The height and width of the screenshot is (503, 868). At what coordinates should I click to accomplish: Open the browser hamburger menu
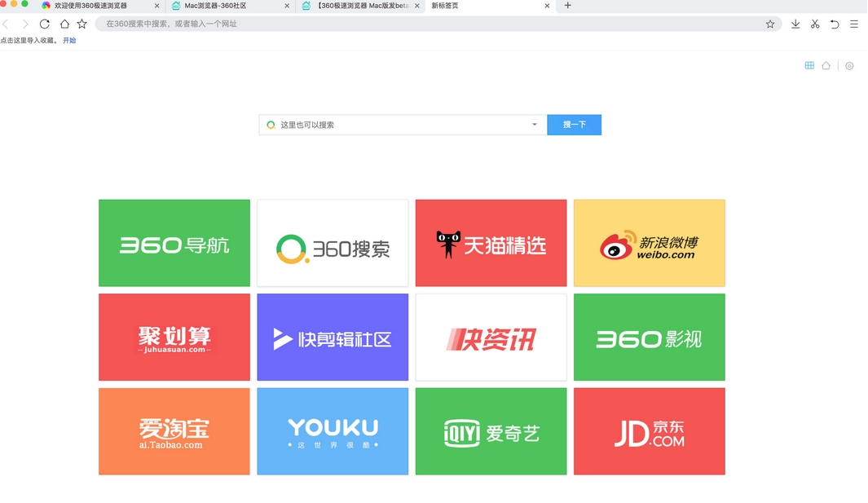[854, 24]
